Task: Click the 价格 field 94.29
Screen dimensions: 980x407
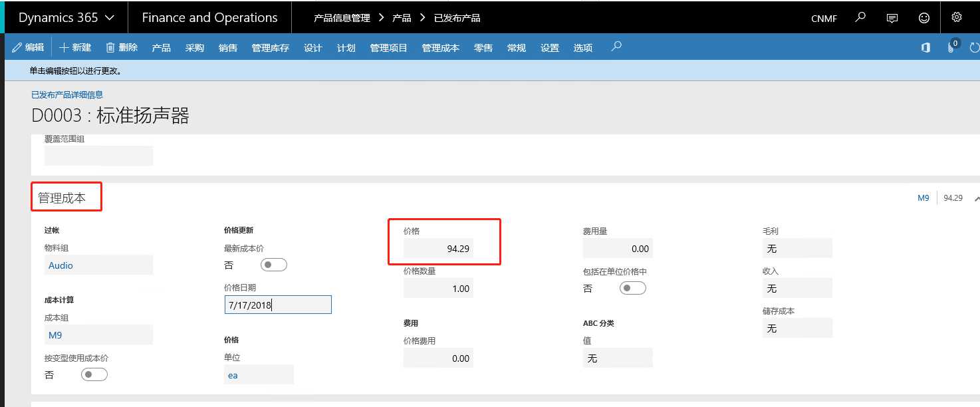Action: (x=438, y=249)
